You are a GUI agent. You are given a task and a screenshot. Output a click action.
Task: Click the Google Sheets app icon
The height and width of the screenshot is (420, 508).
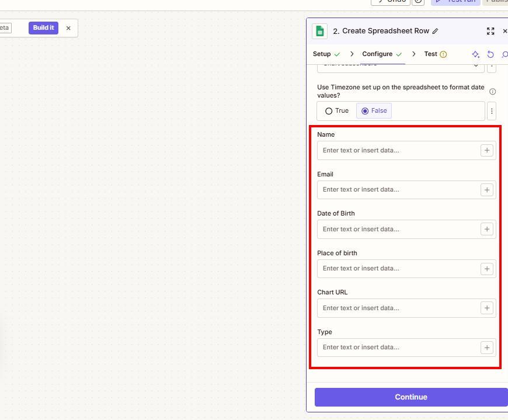(x=320, y=31)
